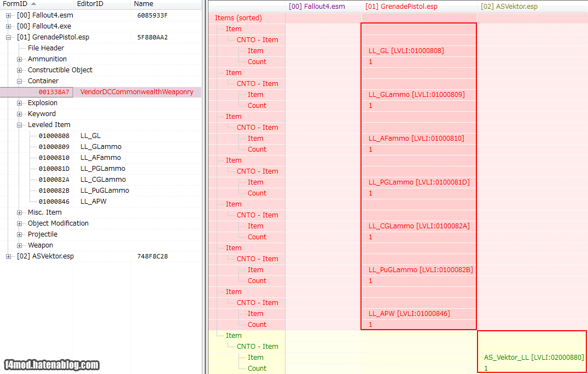588x374 pixels.
Task: Click Count value under LL_APW
Action: point(370,325)
